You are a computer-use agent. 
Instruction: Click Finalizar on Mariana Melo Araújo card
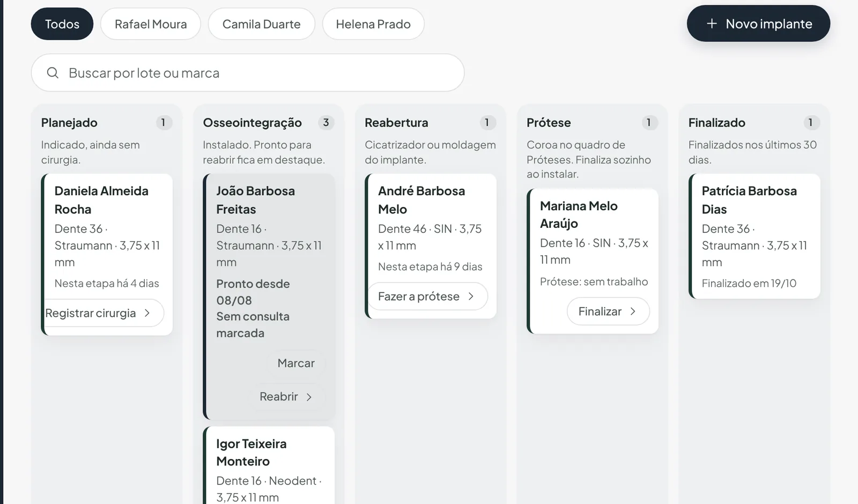pos(608,311)
